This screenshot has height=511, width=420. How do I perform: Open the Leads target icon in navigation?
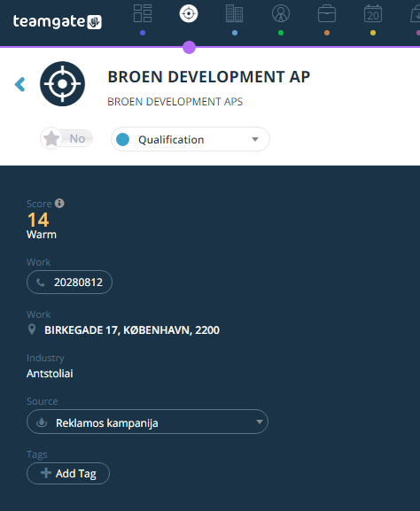click(x=189, y=13)
